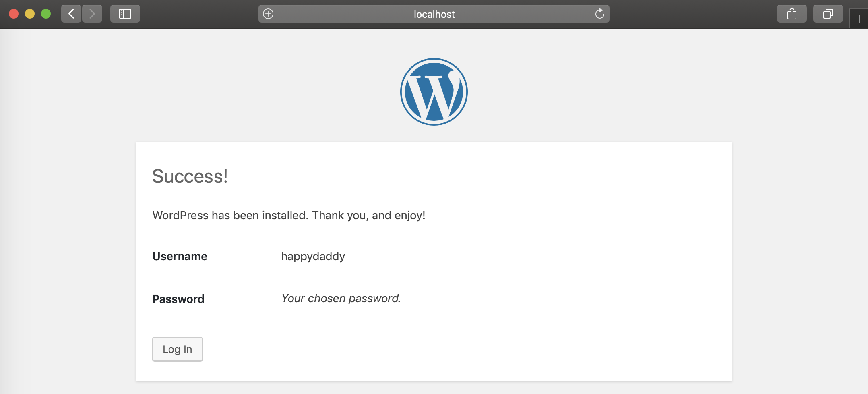Viewport: 868px width, 394px height.
Task: Click the username value happydaddy
Action: (313, 257)
